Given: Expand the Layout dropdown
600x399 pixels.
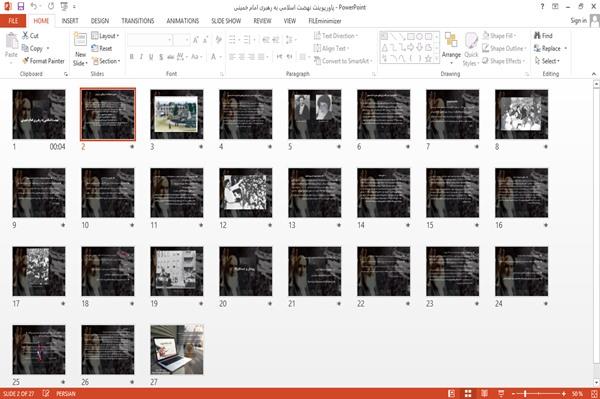Looking at the screenshot, I should tap(105, 36).
